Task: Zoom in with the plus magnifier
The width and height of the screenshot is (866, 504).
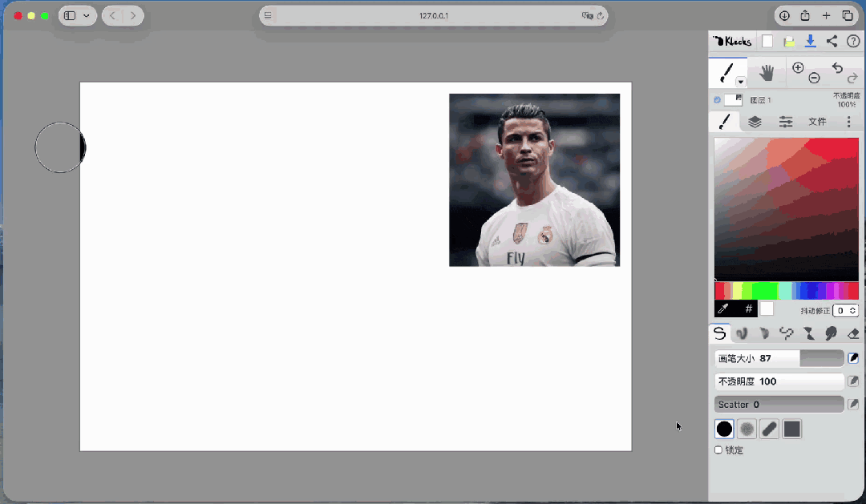Action: (798, 68)
